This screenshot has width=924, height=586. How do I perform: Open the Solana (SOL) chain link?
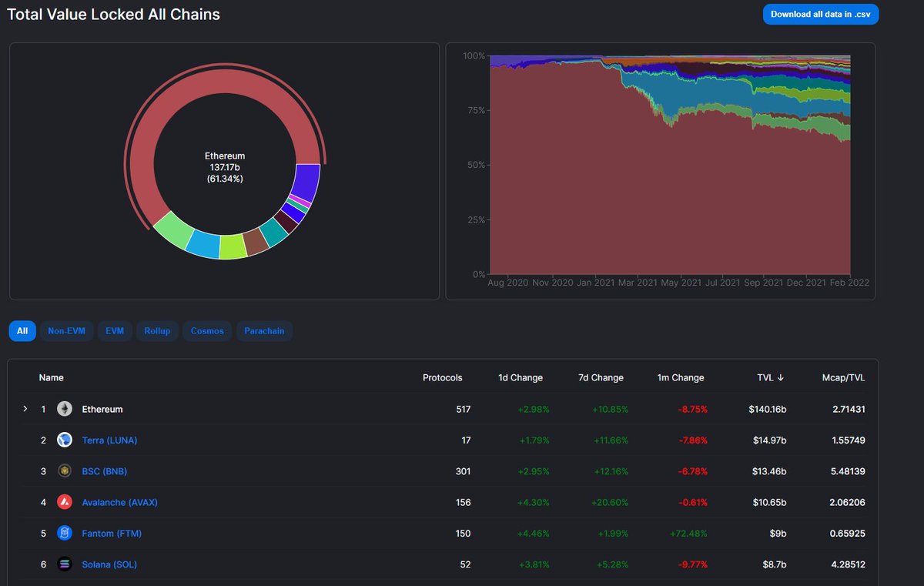click(x=109, y=564)
